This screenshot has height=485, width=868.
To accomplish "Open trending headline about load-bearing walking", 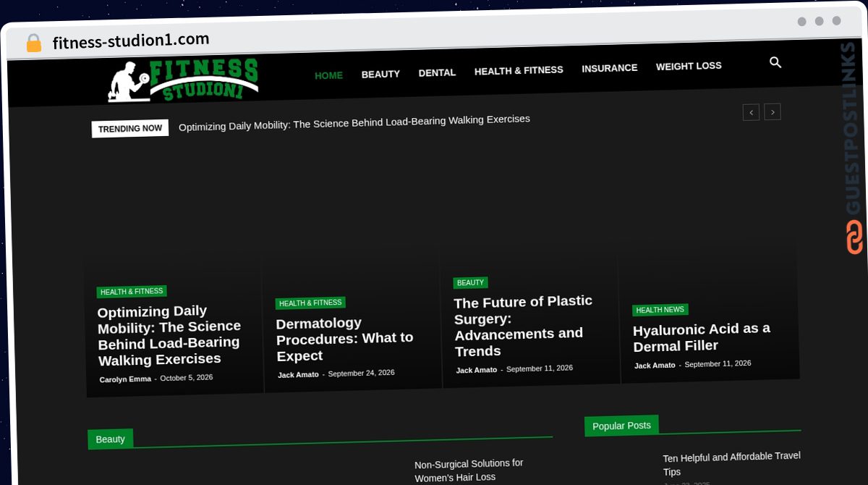I will pyautogui.click(x=354, y=122).
